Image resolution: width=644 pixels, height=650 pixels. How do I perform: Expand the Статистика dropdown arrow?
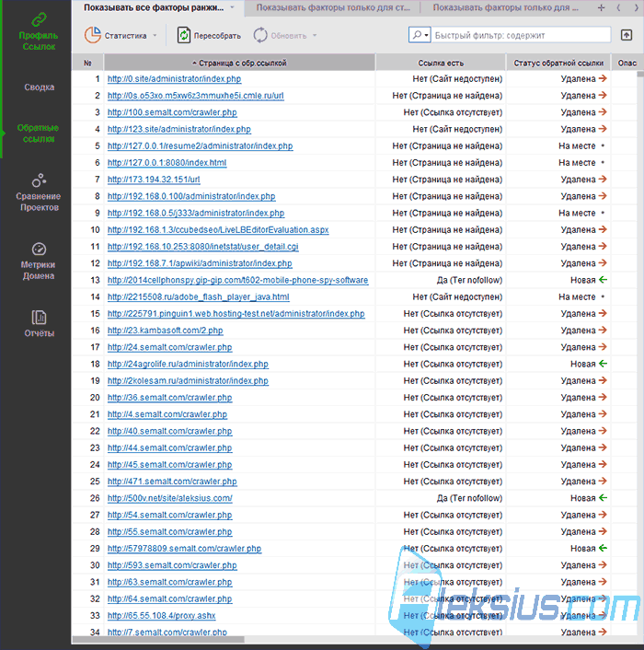click(155, 36)
